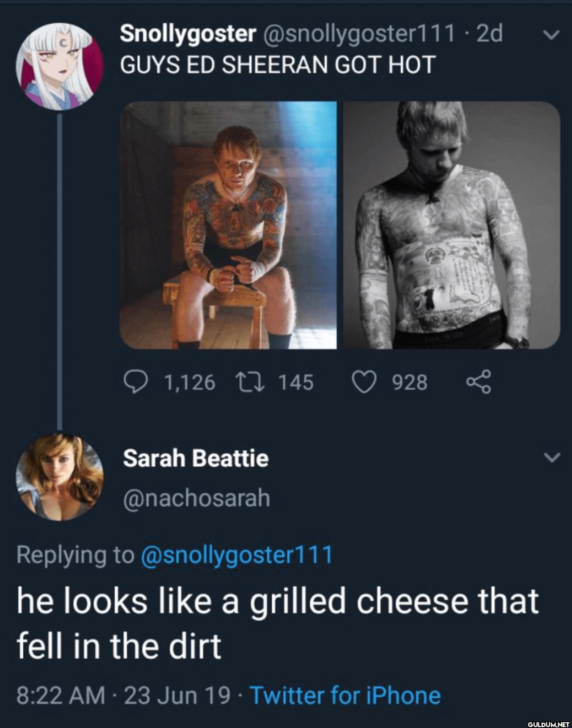Image resolution: width=572 pixels, height=728 pixels.
Task: Like the tweet with the heart icon
Action: [x=364, y=383]
